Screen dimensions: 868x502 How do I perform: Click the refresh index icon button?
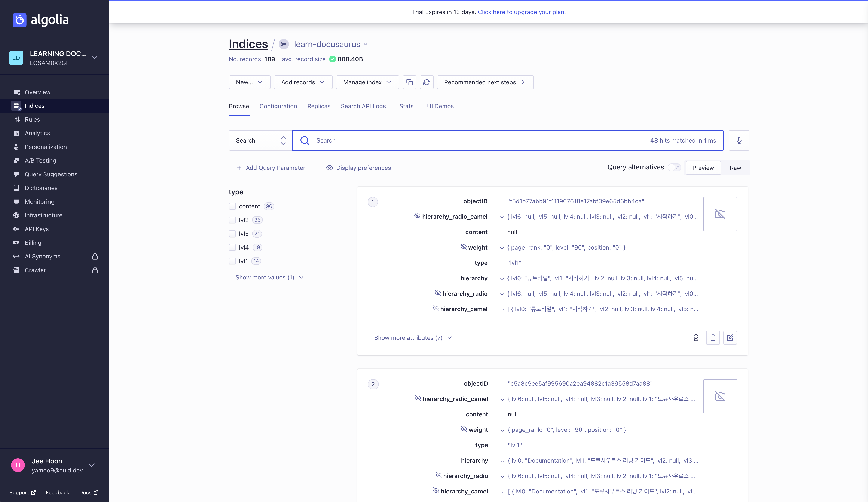pos(427,82)
